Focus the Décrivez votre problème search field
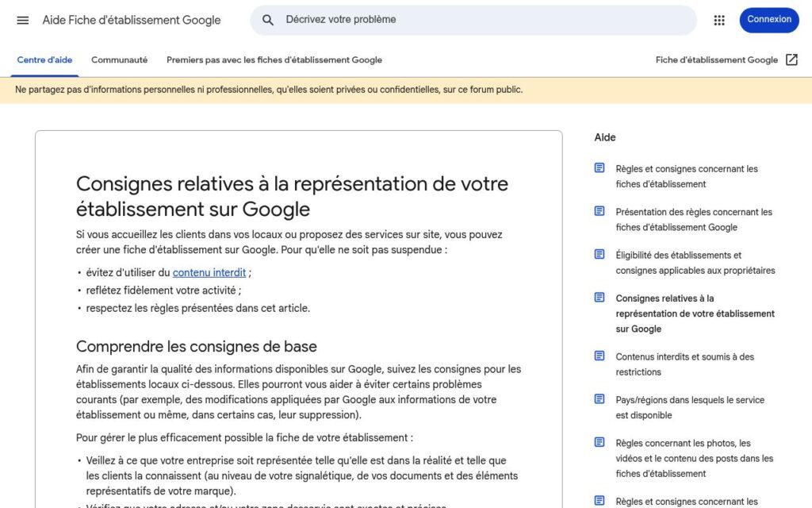This screenshot has width=812, height=508. [473, 20]
